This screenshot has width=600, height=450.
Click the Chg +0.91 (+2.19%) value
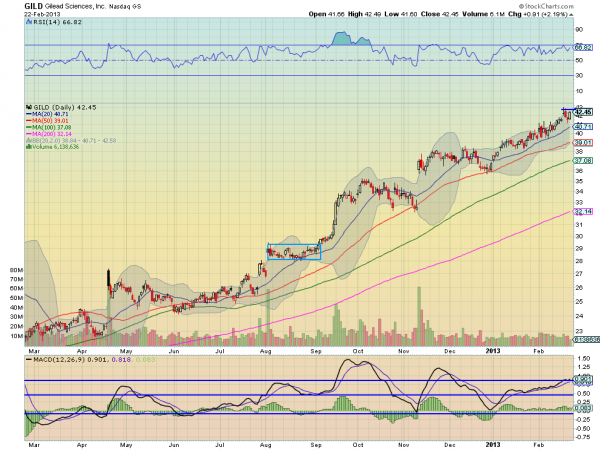coord(538,14)
